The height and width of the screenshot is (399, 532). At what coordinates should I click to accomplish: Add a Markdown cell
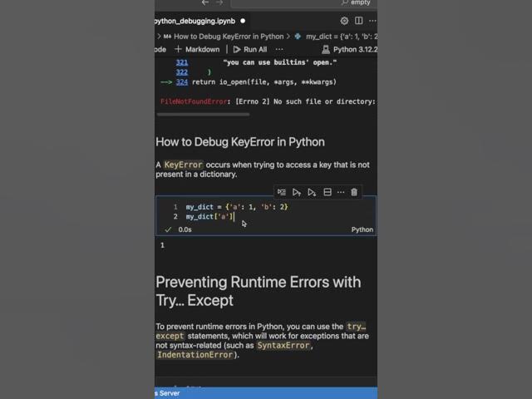tap(197, 50)
